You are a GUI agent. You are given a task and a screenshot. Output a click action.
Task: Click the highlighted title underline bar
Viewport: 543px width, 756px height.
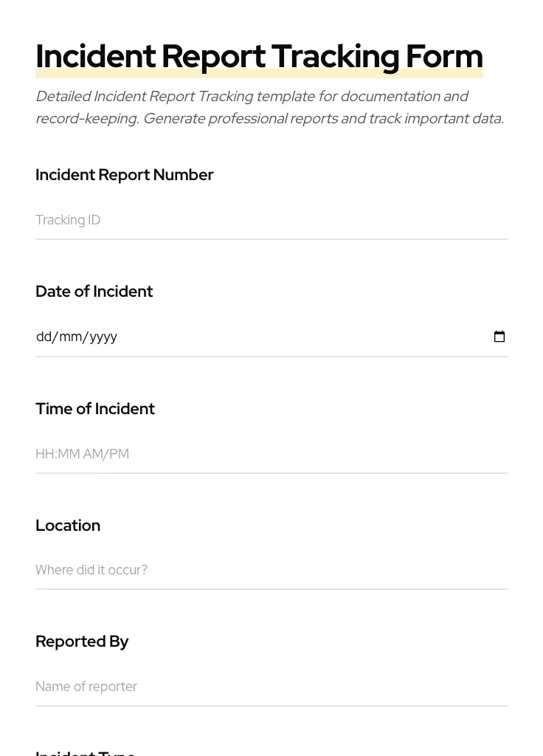tap(259, 72)
